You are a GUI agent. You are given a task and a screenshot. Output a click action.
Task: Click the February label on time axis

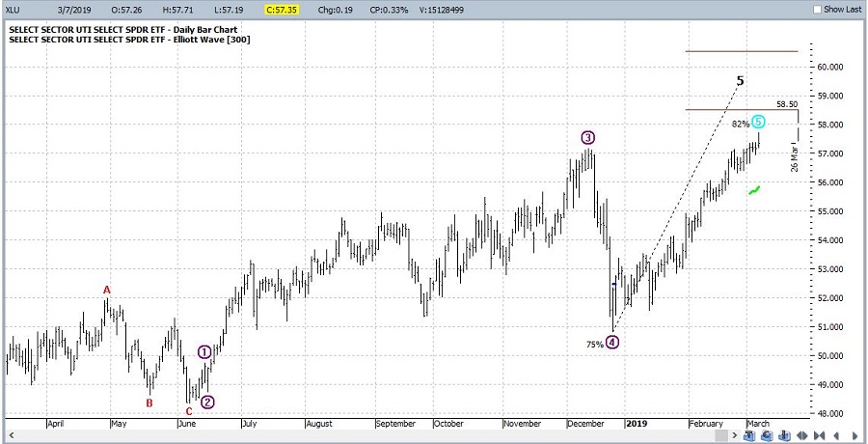pos(706,424)
